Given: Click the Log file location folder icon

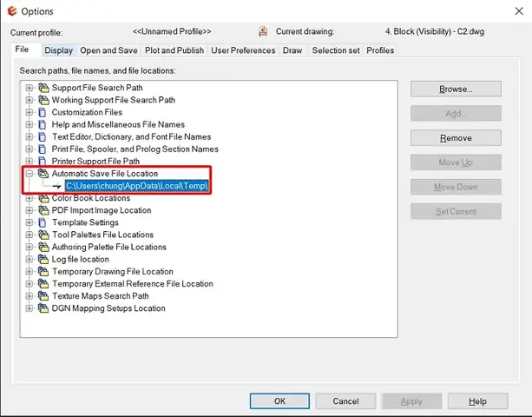Looking at the screenshot, I should coord(43,259).
